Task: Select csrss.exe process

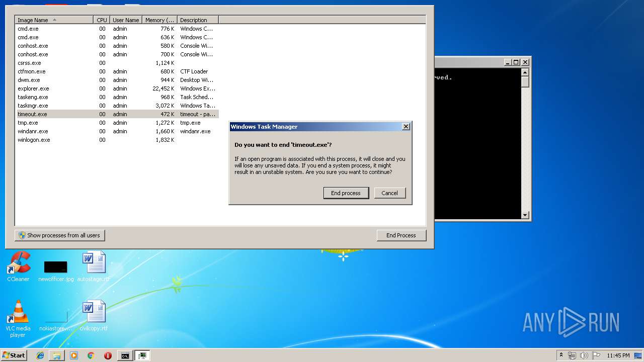Action: [x=117, y=63]
